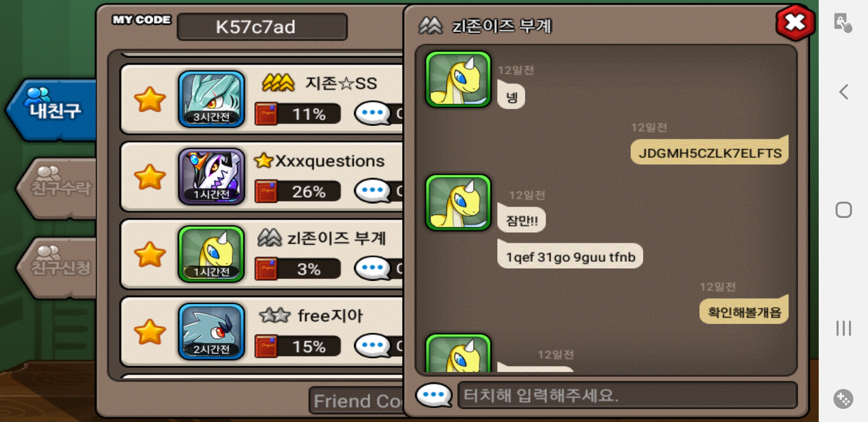This screenshot has width=868, height=422.
Task: Toggle favorite star for 지존☆SS
Action: 150,100
